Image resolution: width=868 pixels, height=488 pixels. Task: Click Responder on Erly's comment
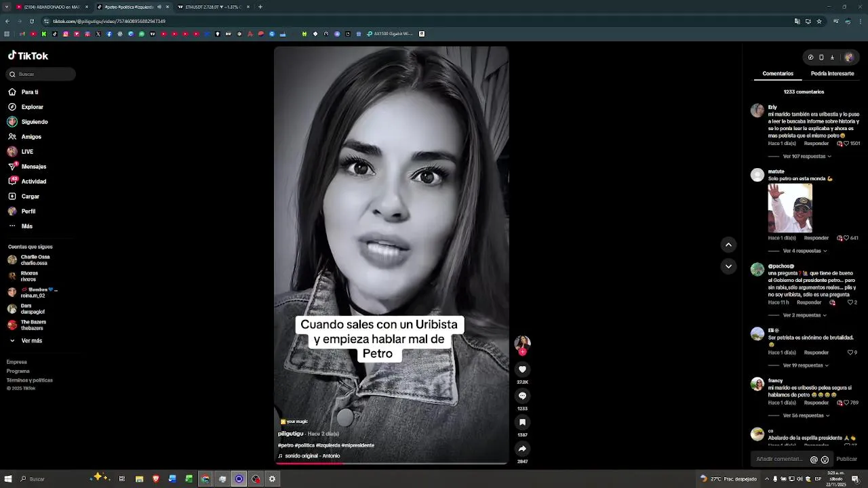[x=816, y=144]
